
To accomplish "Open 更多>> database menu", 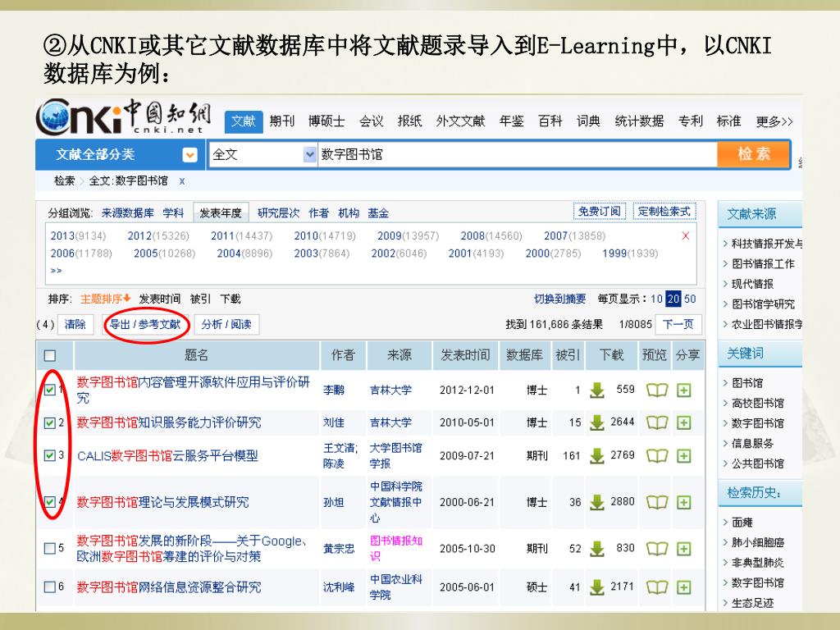I will tap(774, 121).
